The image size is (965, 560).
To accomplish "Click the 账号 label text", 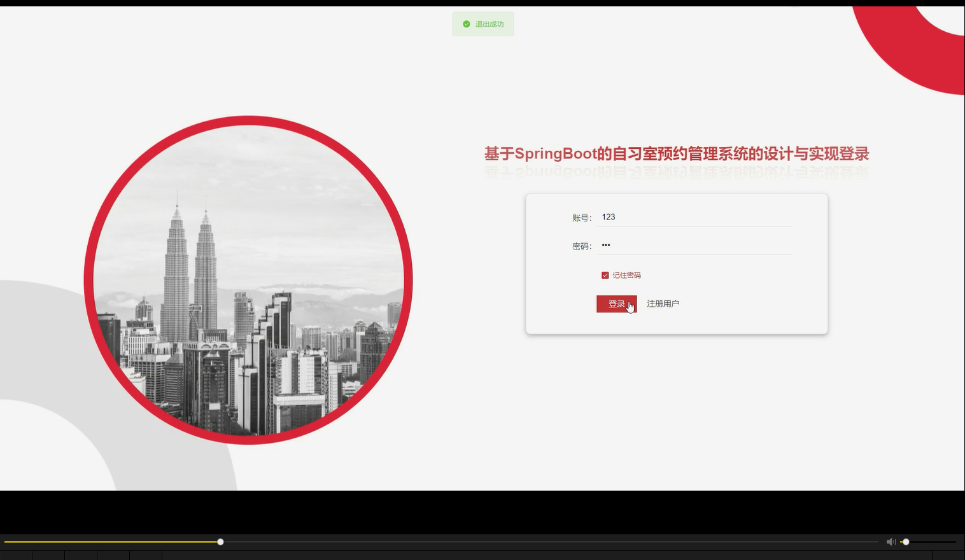I will 582,218.
